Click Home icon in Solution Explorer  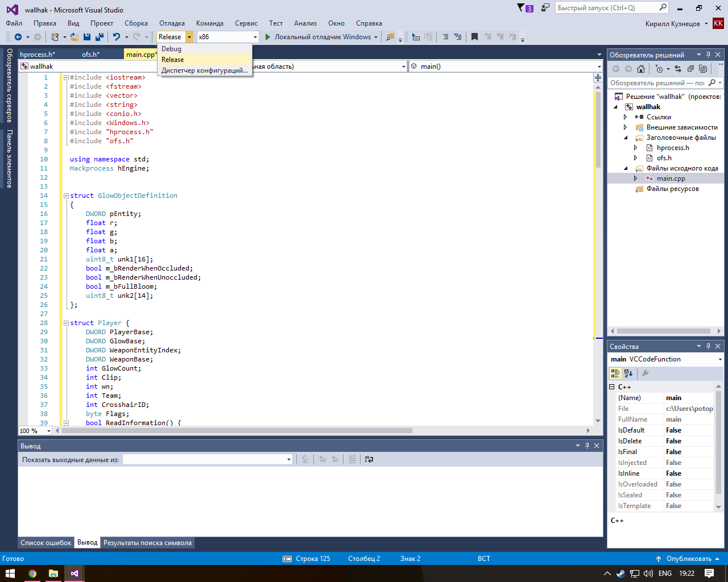(x=641, y=69)
